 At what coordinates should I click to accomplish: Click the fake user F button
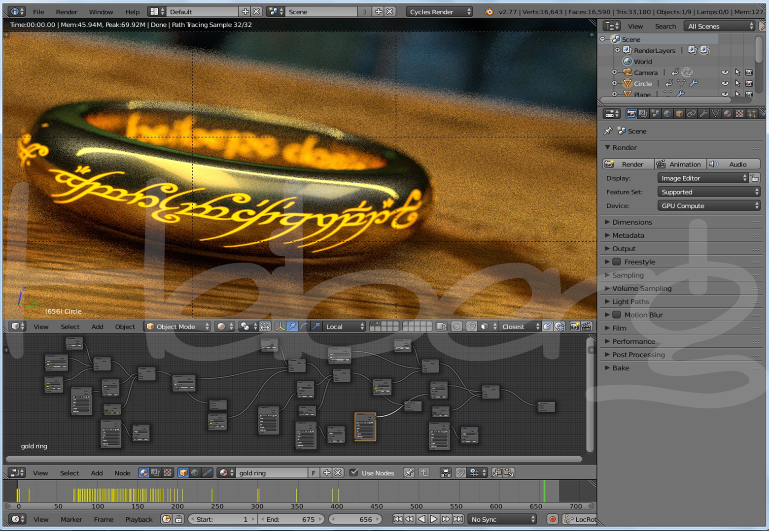314,473
